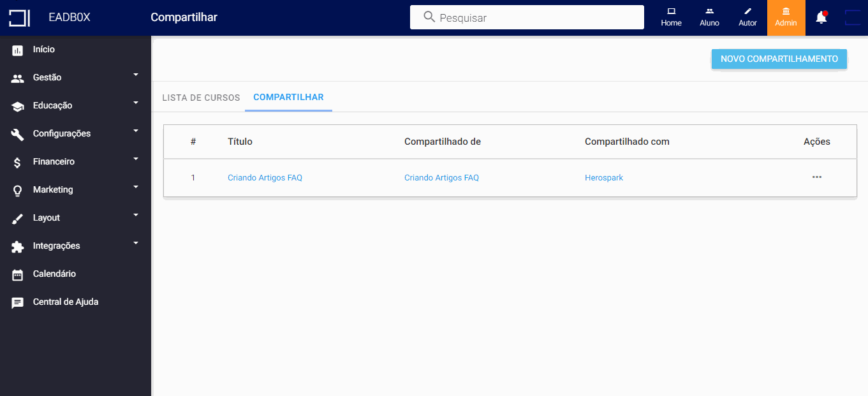Click the user avatar box in the top-right
Image resolution: width=868 pixels, height=396 pixels.
tap(853, 18)
